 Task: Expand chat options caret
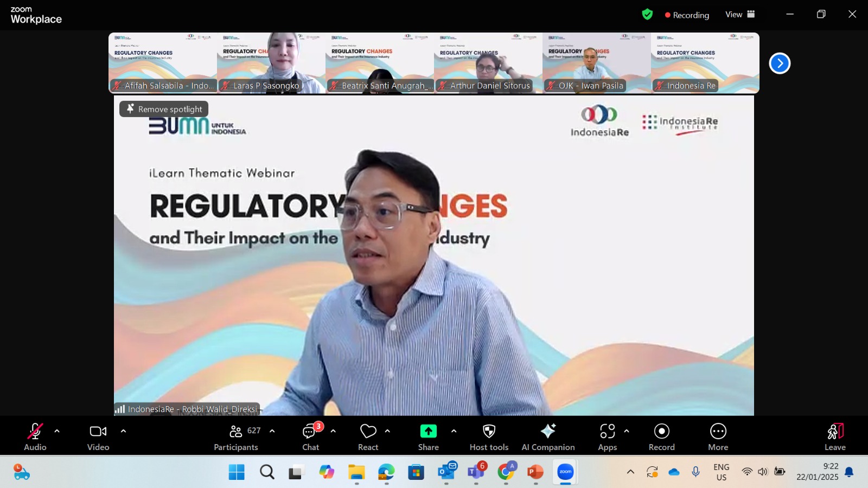click(x=333, y=431)
